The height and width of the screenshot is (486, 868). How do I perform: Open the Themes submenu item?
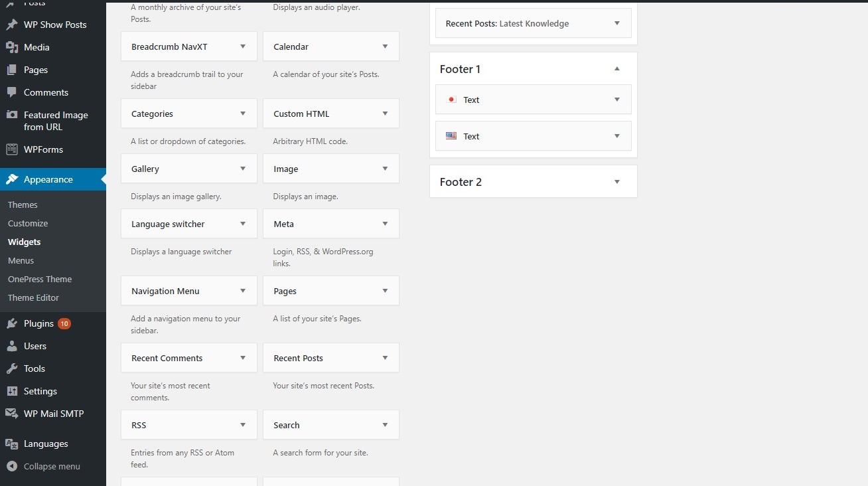coord(23,204)
